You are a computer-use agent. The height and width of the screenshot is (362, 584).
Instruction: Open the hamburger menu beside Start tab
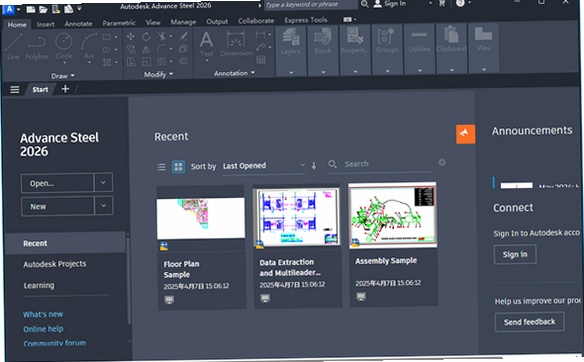coord(15,89)
